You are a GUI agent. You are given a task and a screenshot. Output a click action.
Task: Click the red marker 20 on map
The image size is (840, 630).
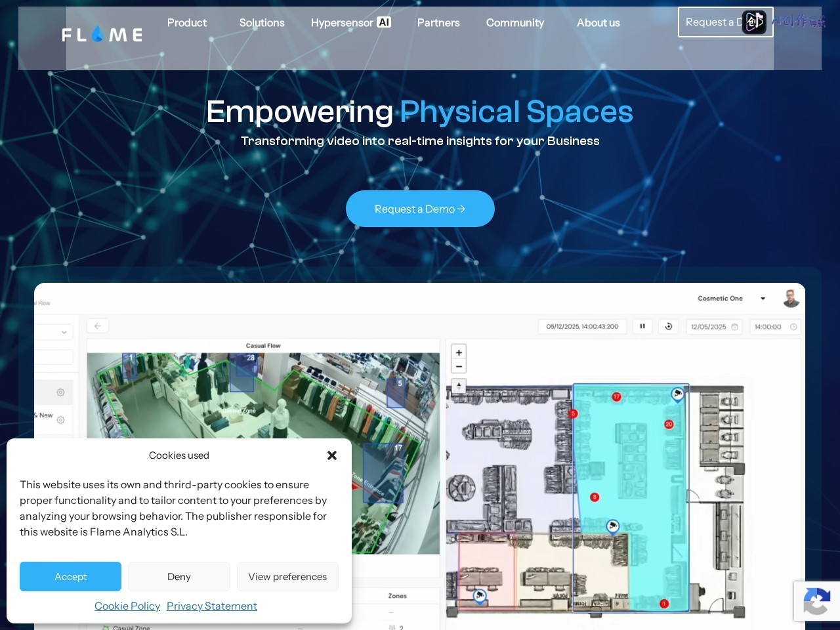669,424
